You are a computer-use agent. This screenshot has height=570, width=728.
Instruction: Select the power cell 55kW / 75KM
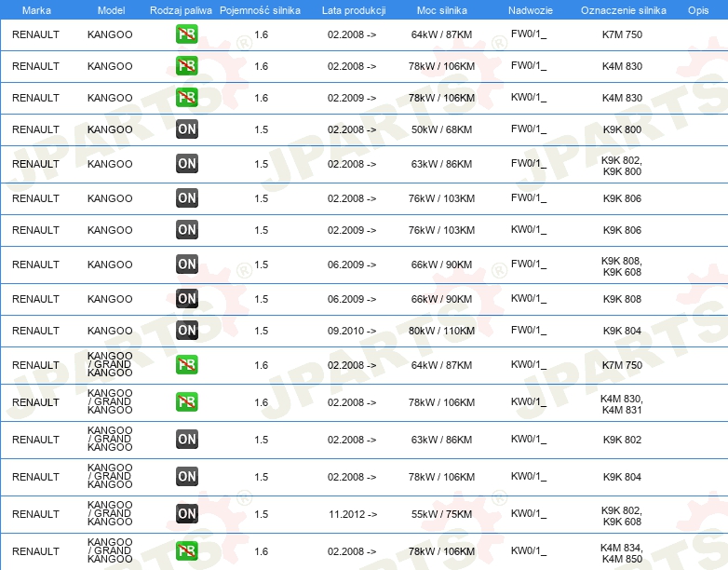pyautogui.click(x=441, y=514)
